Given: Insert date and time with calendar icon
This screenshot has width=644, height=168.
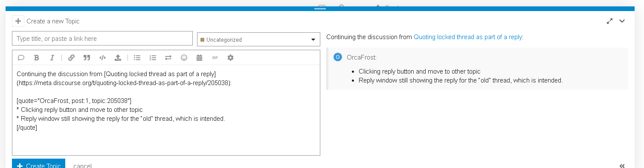Looking at the screenshot, I should 199,57.
